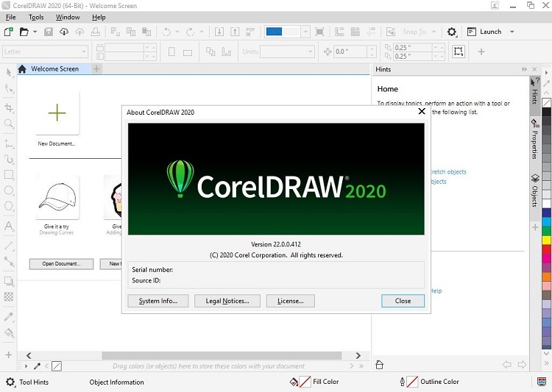Select the Polygon tool in toolbox

click(x=9, y=206)
